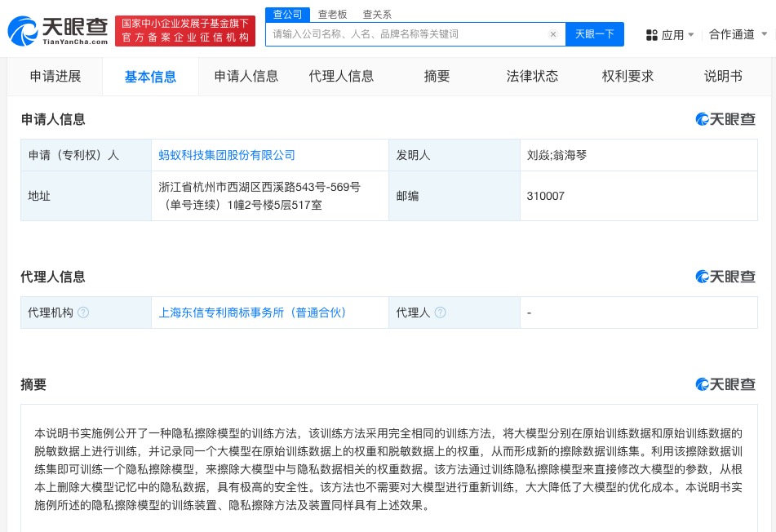This screenshot has width=776, height=532.
Task: Click the 地址 label cell
Action: pyautogui.click(x=86, y=196)
